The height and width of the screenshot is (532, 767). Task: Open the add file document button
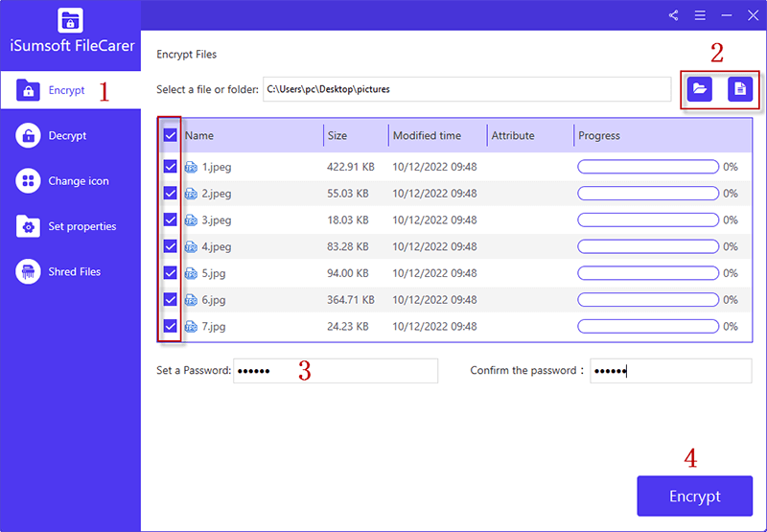(740, 89)
